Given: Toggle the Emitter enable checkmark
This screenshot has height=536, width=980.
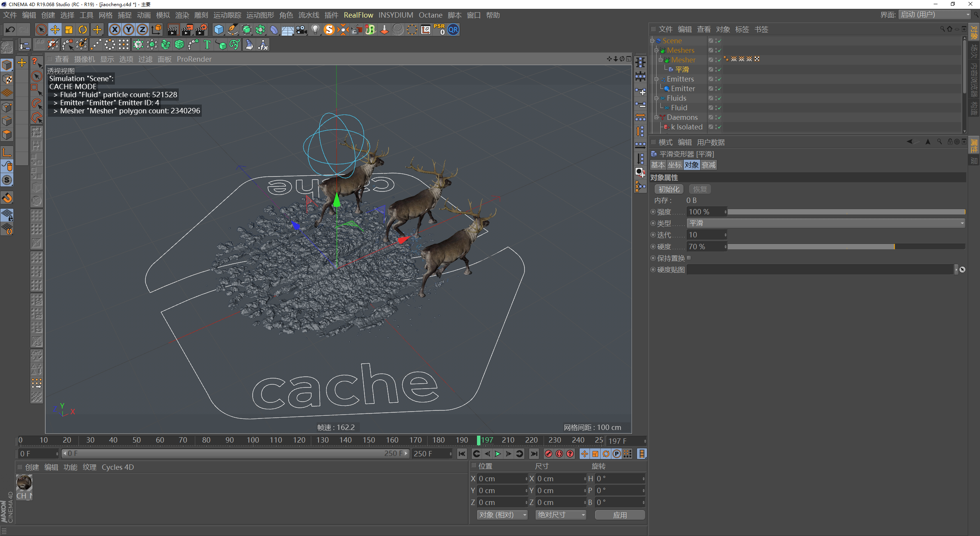Looking at the screenshot, I should pyautogui.click(x=719, y=89).
